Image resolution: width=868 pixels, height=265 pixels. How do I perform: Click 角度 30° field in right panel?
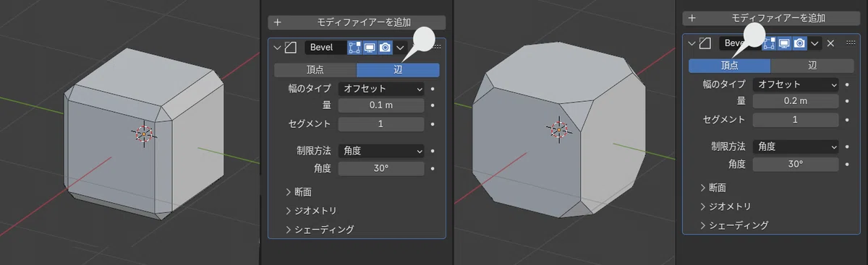796,164
